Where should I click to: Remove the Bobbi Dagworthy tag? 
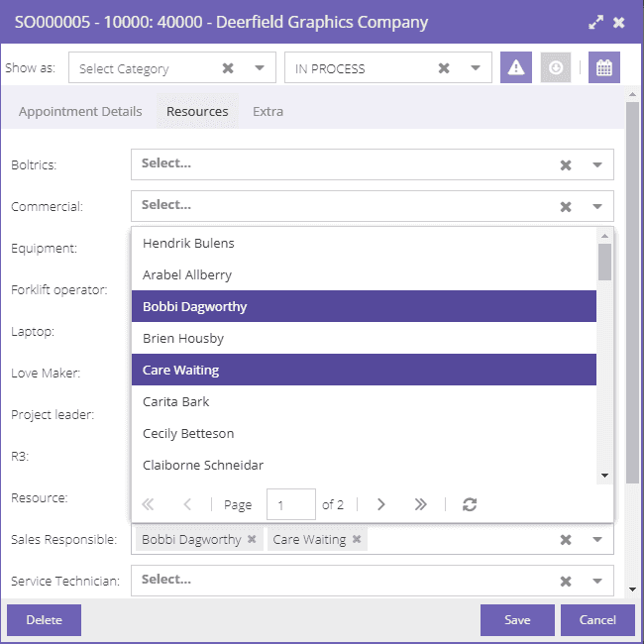252,539
